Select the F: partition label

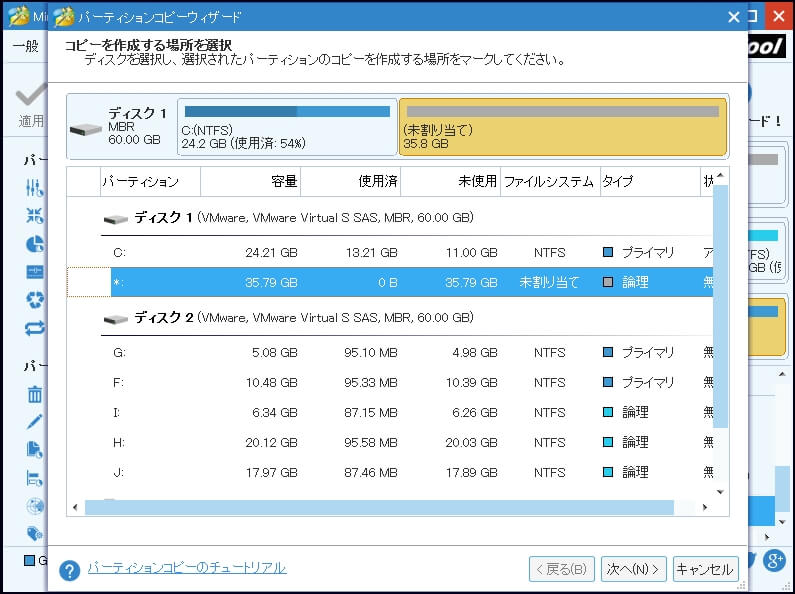pos(119,382)
